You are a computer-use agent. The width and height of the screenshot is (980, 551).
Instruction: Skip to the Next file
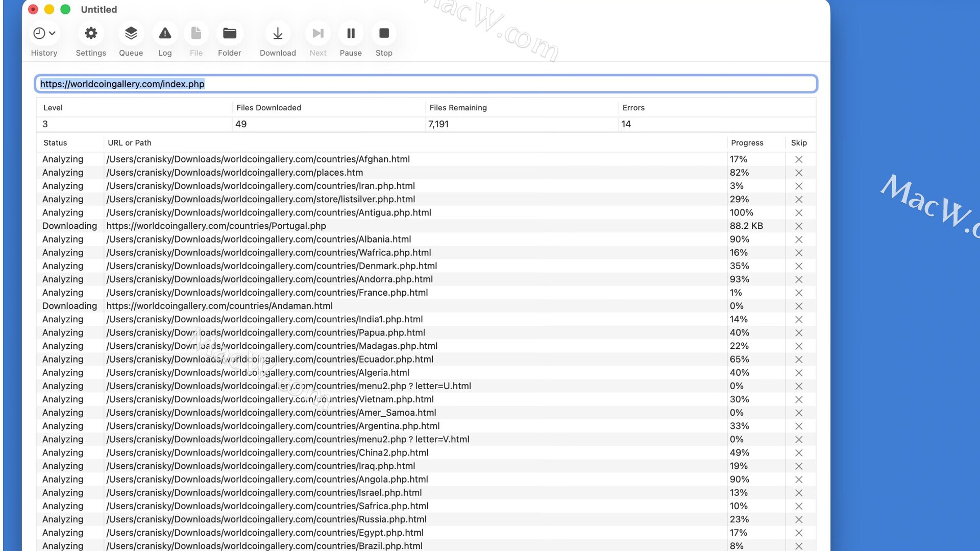[317, 34]
